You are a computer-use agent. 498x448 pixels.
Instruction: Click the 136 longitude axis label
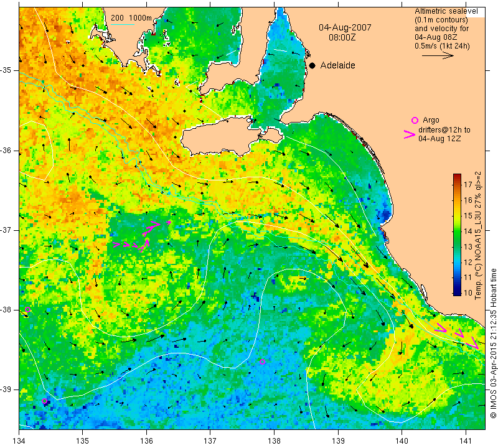click(x=146, y=441)
